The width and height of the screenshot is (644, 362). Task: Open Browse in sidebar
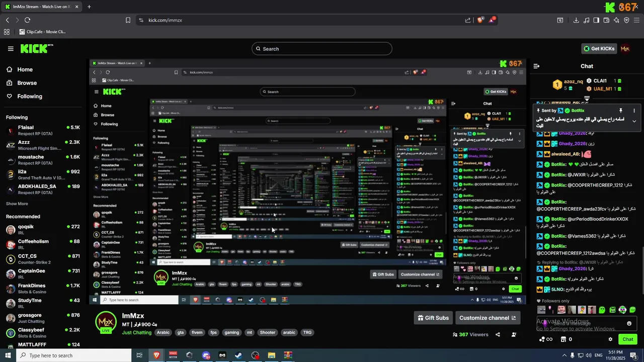pyautogui.click(x=22, y=83)
